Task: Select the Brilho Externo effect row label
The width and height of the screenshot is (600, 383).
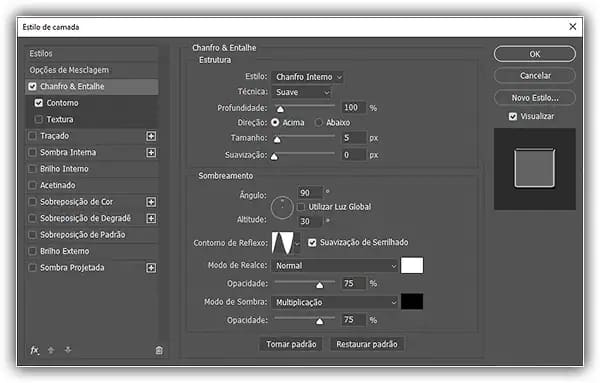Action: (65, 251)
